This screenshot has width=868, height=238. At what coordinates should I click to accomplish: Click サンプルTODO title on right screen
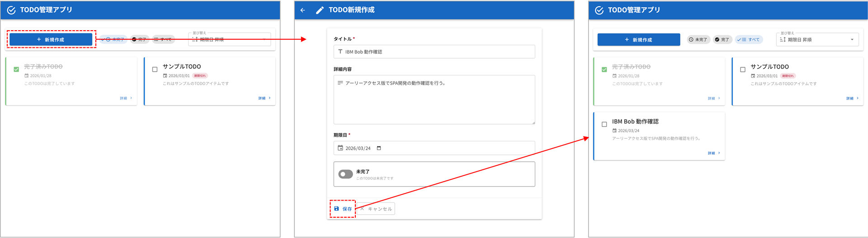tap(769, 66)
